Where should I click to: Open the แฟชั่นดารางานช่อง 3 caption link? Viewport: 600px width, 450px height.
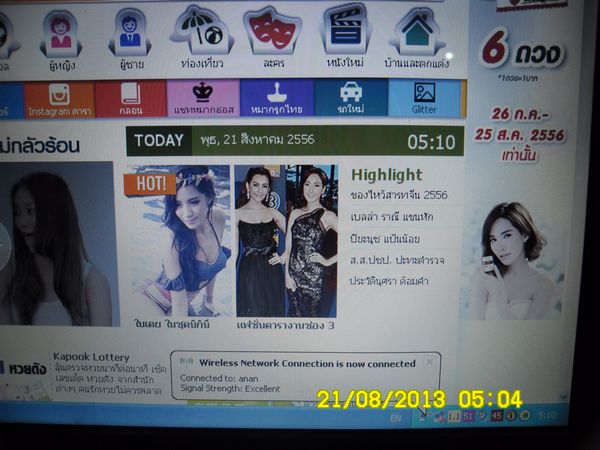[x=285, y=325]
